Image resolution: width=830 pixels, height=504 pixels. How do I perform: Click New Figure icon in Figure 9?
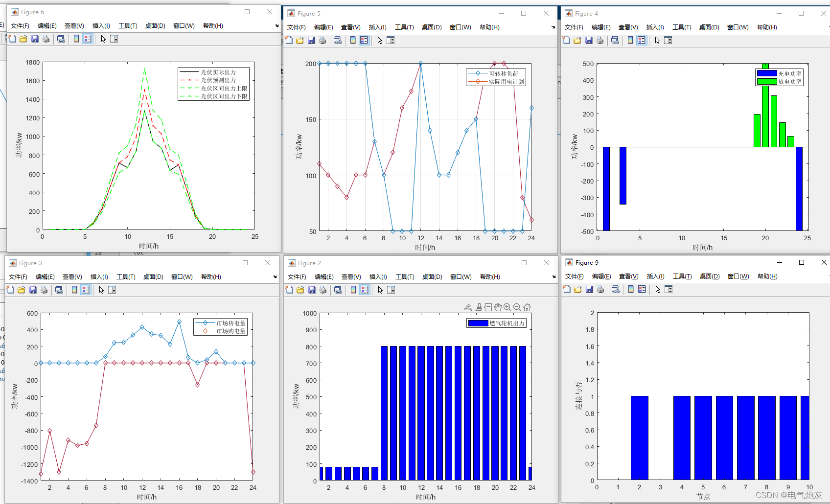[567, 289]
